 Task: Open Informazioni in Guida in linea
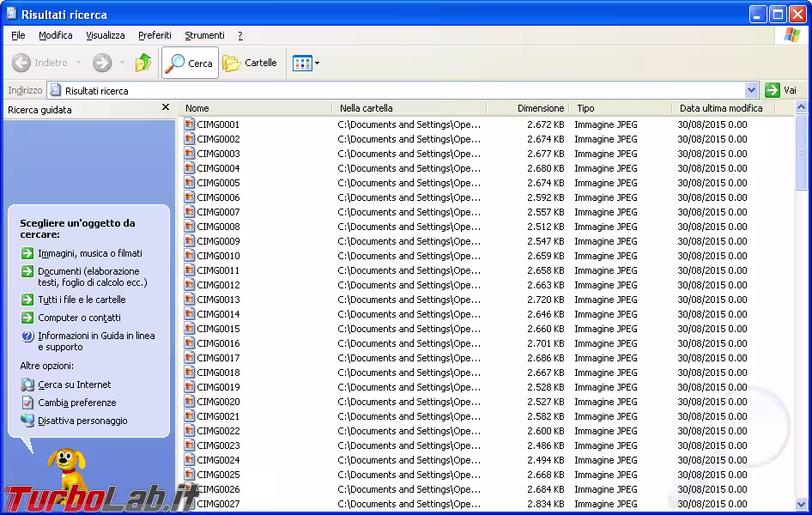[x=96, y=341]
